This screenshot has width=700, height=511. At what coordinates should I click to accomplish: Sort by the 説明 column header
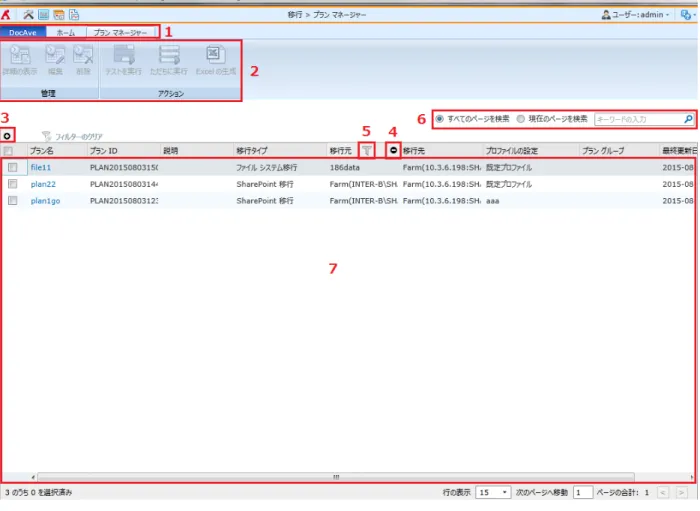171,151
